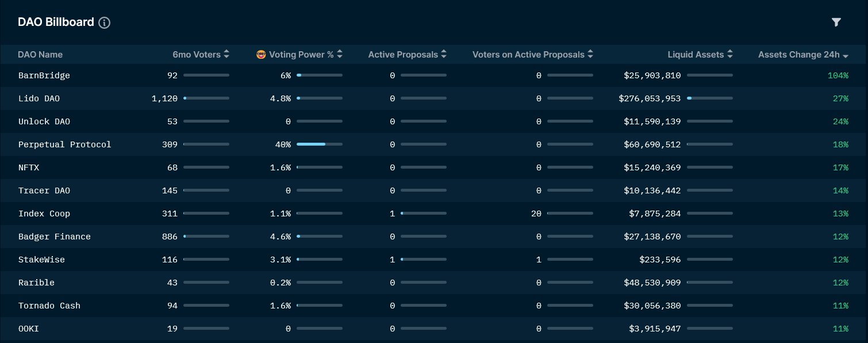
Task: Open the DAO Billboard info tooltip icon
Action: point(104,22)
